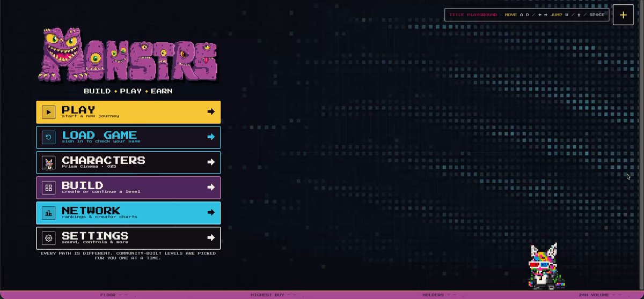
Task: Click the bar chart icon in Network row
Action: [x=49, y=213]
